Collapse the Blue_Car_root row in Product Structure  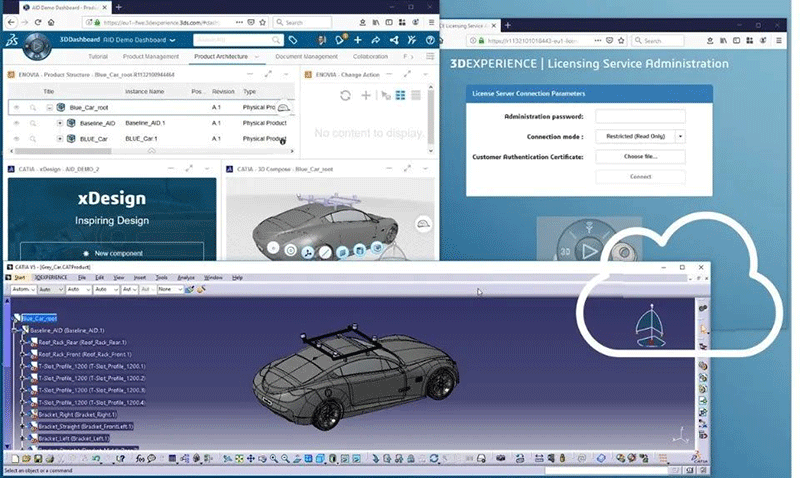click(49, 108)
